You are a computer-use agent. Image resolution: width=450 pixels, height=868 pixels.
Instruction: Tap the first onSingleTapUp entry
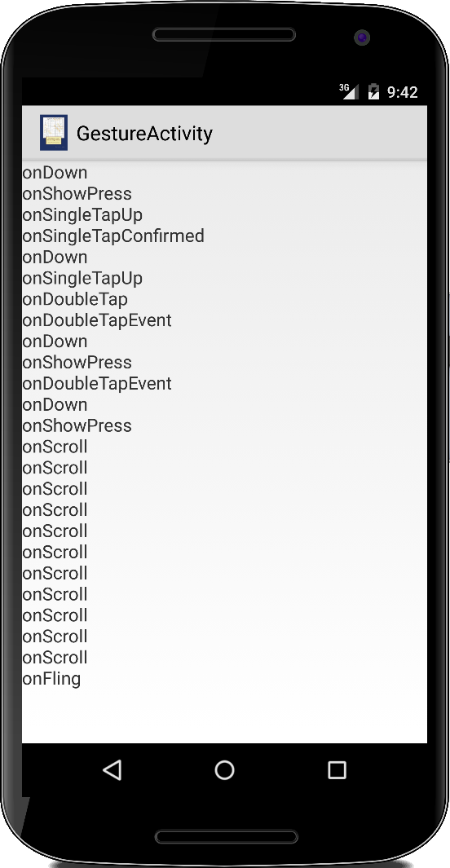(x=82, y=215)
